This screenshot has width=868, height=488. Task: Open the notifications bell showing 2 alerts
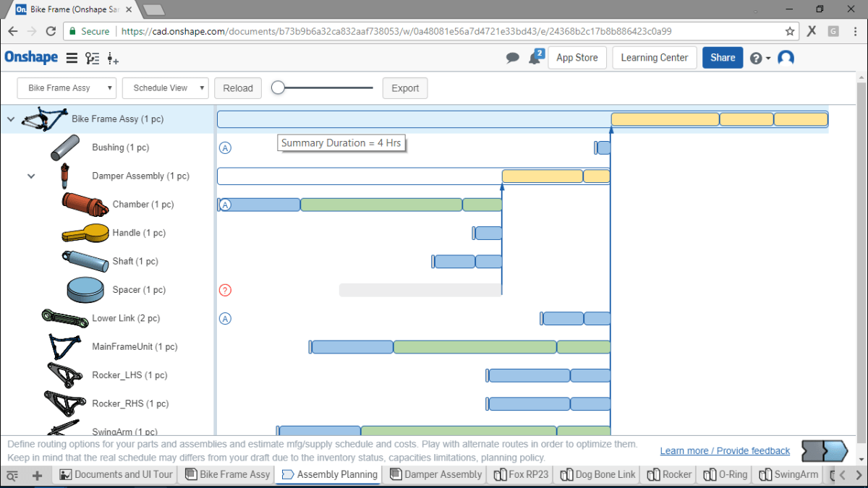click(x=533, y=58)
